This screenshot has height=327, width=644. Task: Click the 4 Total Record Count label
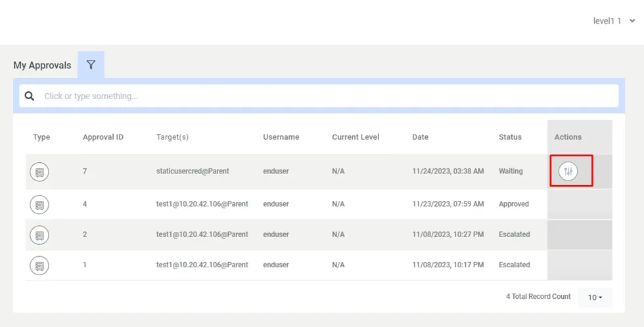(x=538, y=296)
